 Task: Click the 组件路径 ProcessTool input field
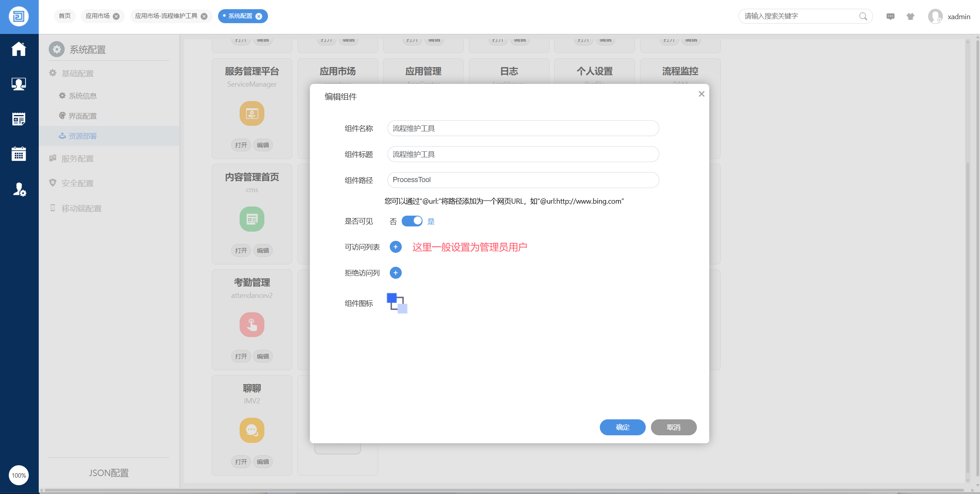click(522, 180)
